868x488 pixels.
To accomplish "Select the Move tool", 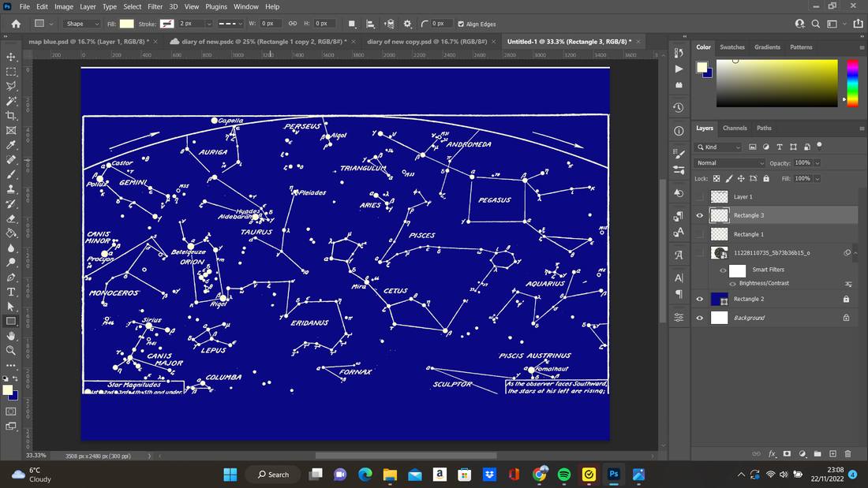I will pos(11,57).
